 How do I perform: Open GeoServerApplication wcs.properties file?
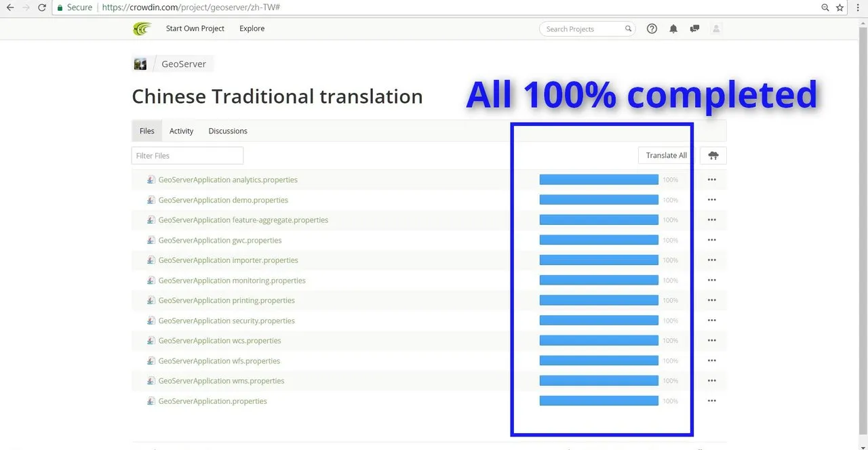click(x=220, y=340)
